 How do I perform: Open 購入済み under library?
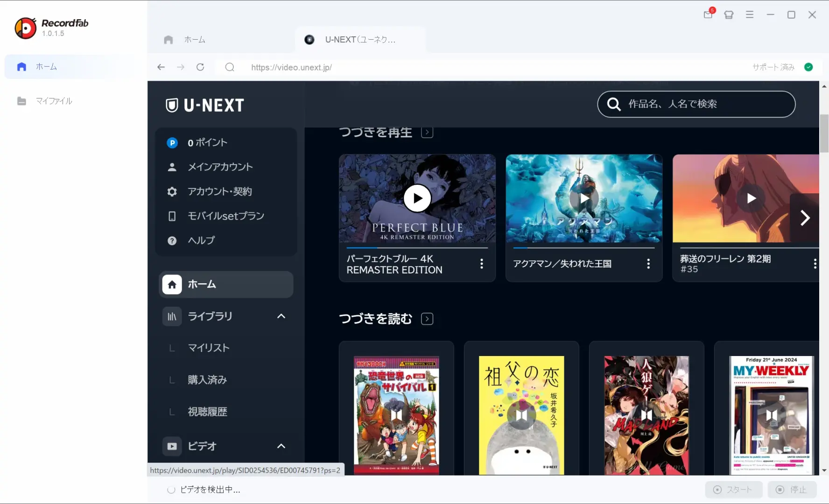207,380
